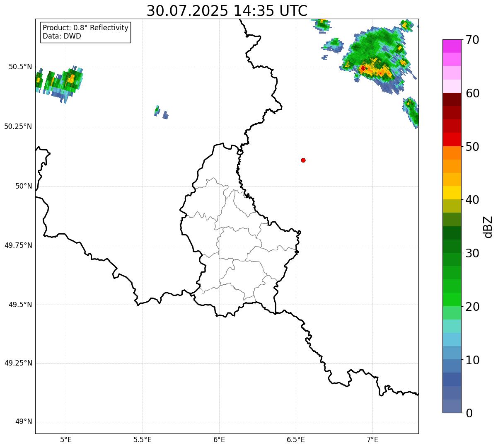Click the dBZ colorbar axis label

click(x=488, y=227)
